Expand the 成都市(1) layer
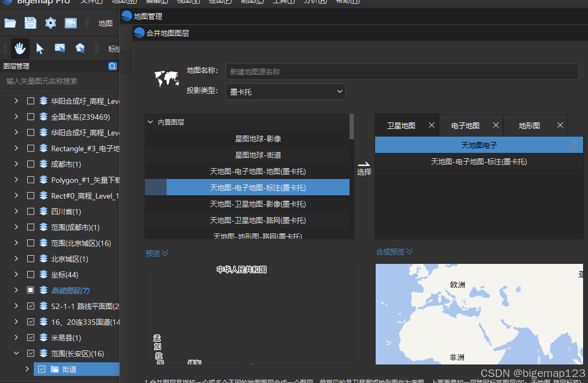Image resolution: width=588 pixels, height=383 pixels. point(16,164)
